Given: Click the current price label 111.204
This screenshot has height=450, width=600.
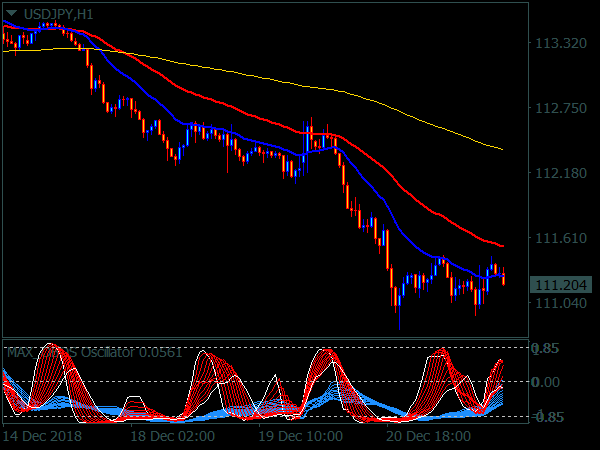Looking at the screenshot, I should pos(560,284).
